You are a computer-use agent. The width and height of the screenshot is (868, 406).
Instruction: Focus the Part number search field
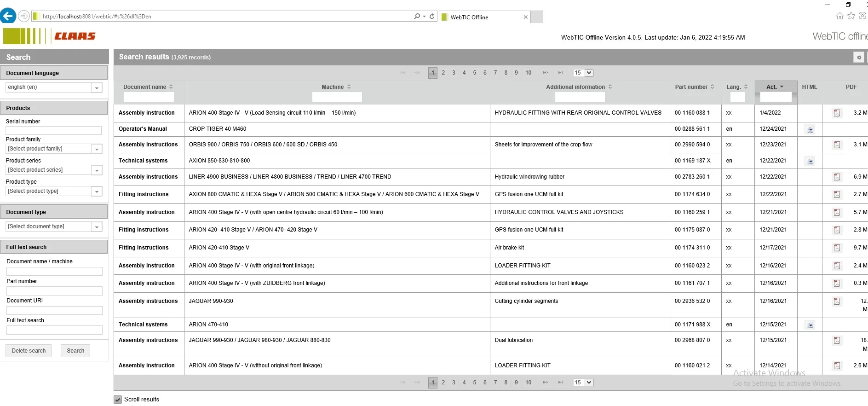tap(54, 291)
